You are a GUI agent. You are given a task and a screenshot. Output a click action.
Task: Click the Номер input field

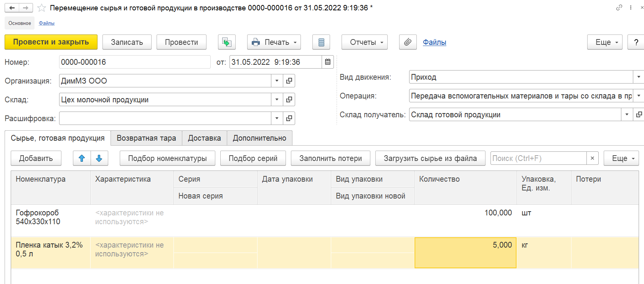[x=135, y=62]
